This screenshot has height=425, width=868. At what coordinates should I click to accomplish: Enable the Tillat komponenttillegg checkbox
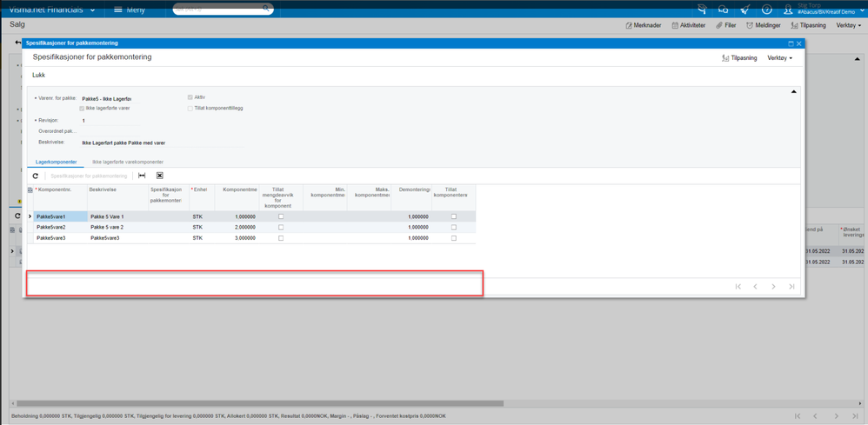190,109
